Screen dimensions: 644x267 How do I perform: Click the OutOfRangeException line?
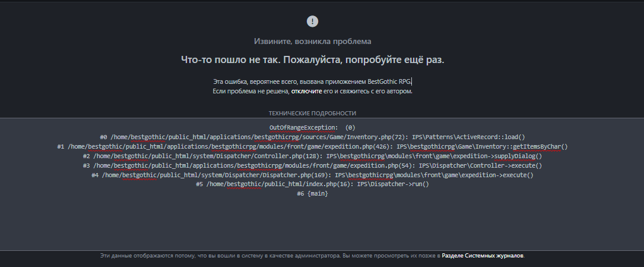[312, 127]
